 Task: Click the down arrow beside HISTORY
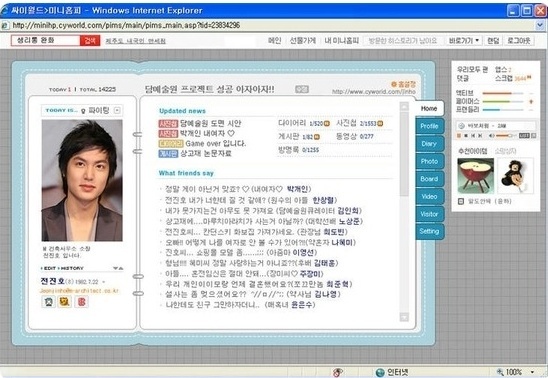[115, 268]
